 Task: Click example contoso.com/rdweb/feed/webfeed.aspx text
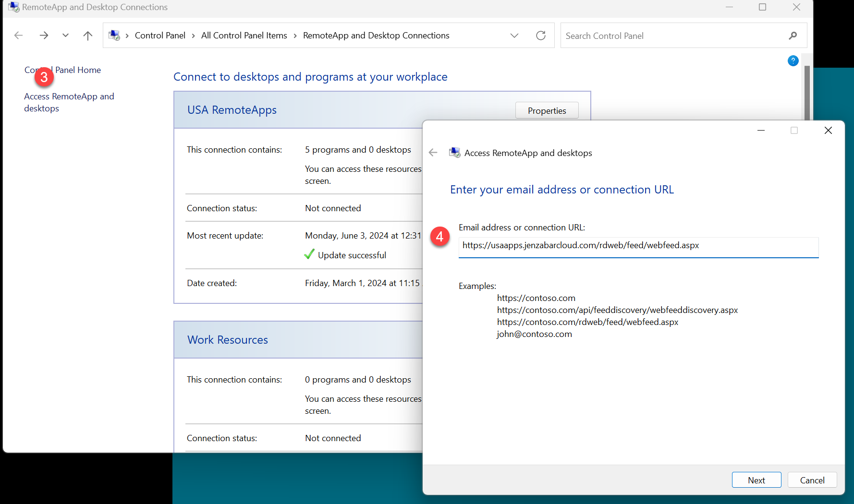point(587,322)
